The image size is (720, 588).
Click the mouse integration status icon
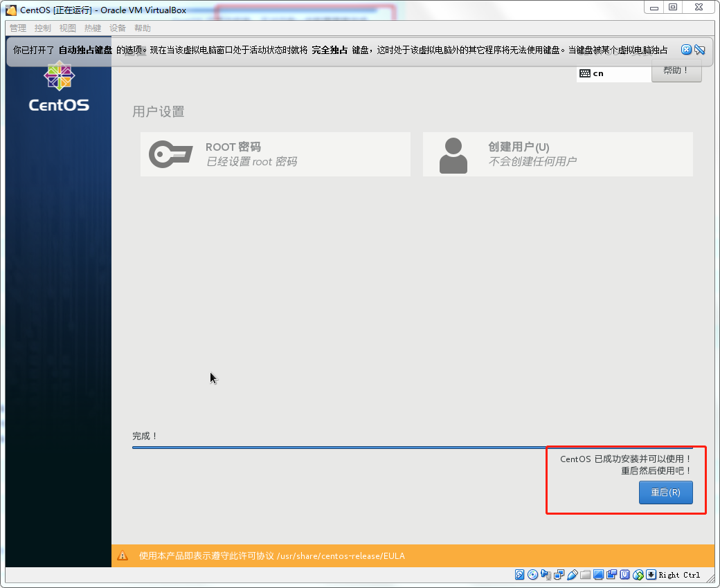click(x=638, y=575)
